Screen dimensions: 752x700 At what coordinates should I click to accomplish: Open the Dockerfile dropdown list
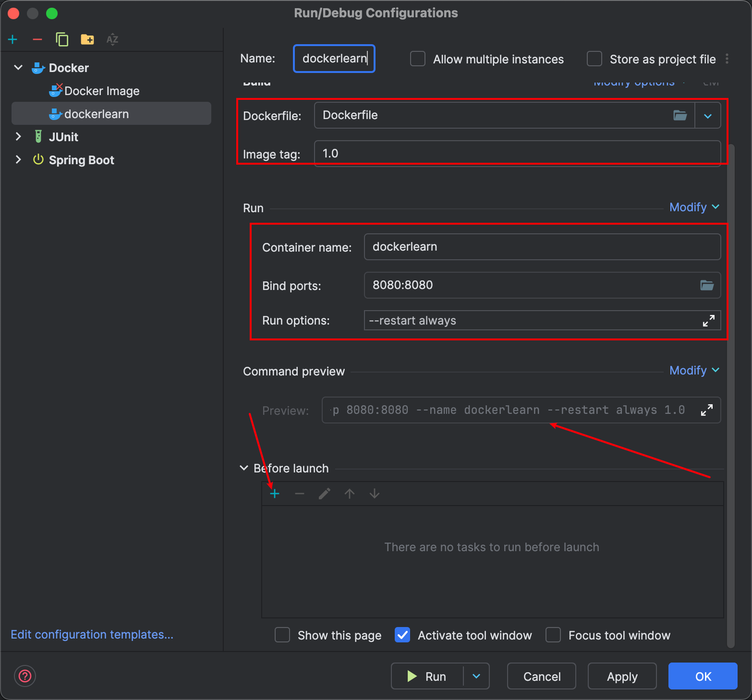[x=708, y=115]
